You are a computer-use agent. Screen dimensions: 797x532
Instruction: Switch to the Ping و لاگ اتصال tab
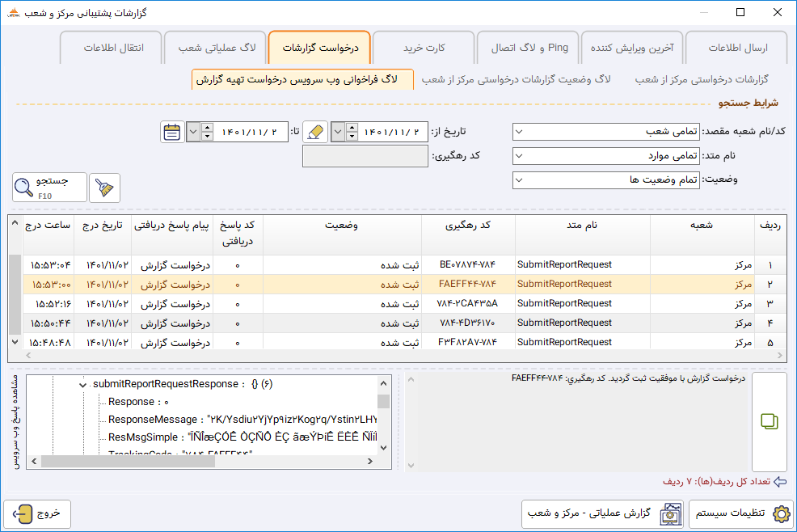[529, 48]
